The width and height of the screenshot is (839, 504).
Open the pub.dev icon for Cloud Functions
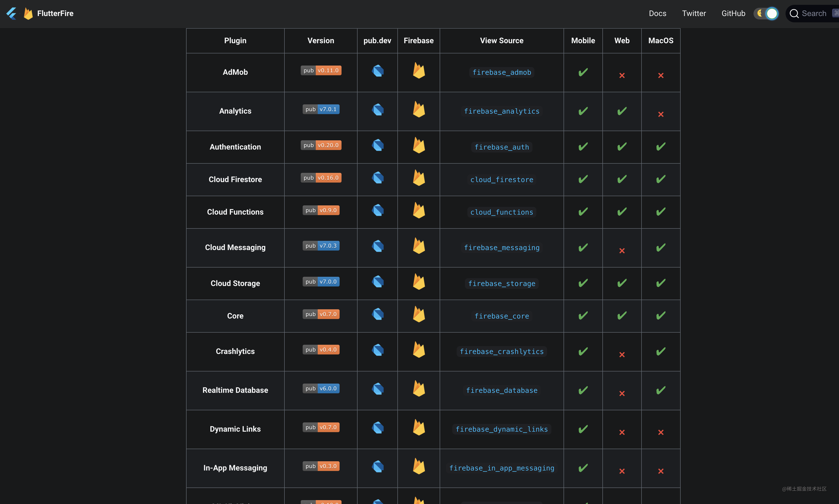pyautogui.click(x=378, y=210)
